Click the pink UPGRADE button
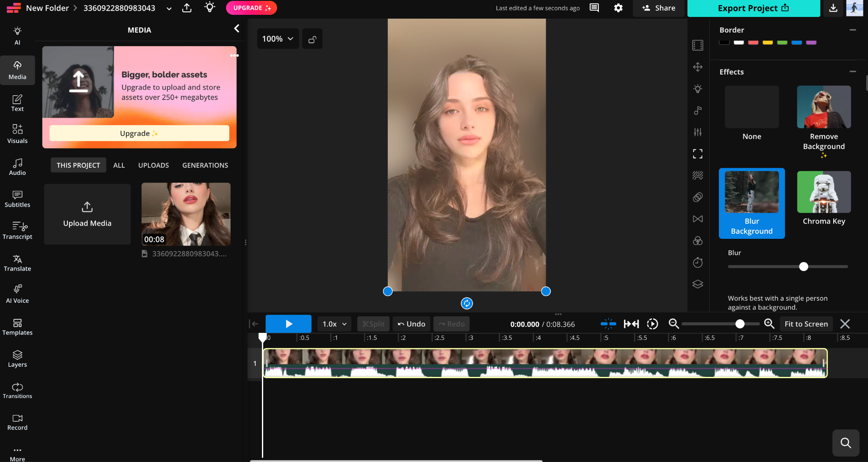This screenshot has height=462, width=868. click(251, 8)
